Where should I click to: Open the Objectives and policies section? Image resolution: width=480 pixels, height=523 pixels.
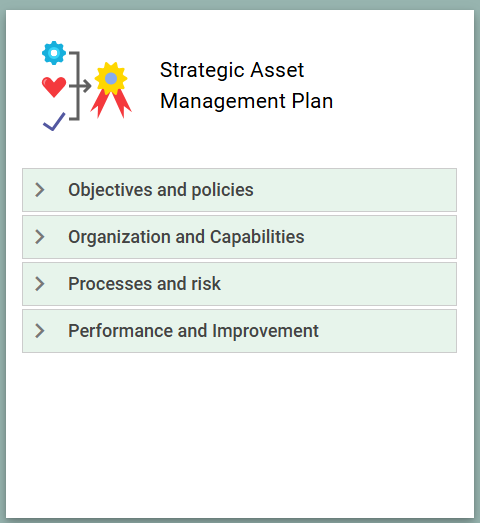point(239,190)
